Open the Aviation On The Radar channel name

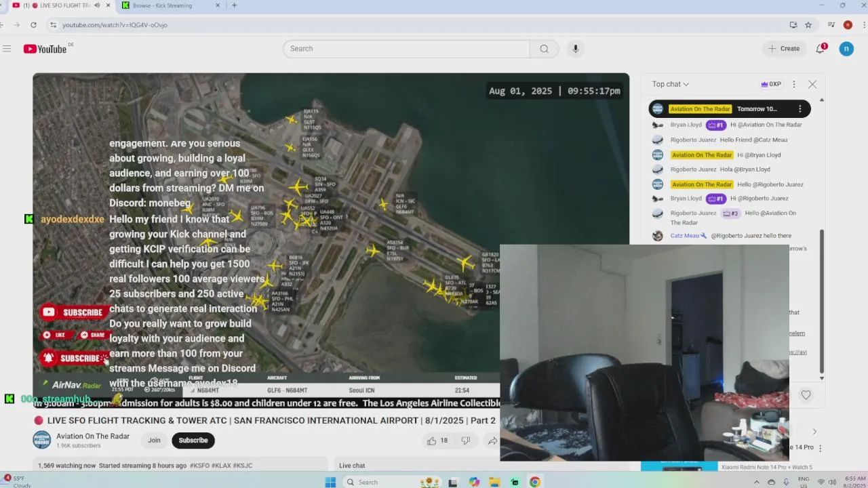[x=93, y=436]
